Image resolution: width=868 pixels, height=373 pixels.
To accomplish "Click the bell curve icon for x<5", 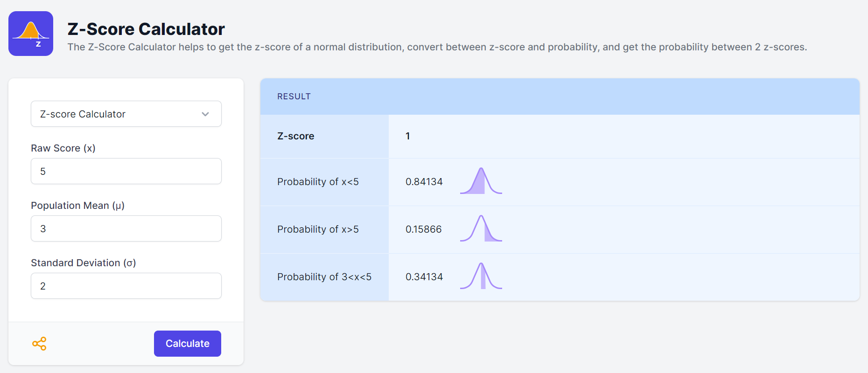I will click(x=481, y=181).
